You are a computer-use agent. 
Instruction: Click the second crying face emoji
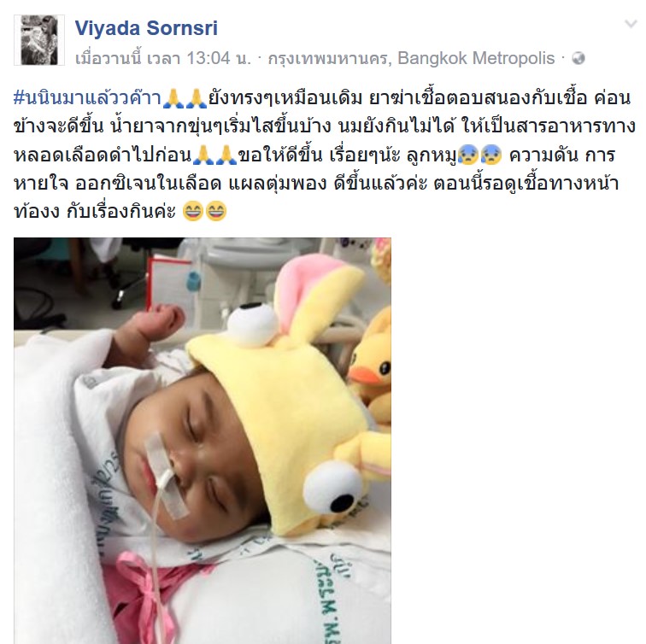[491, 155]
